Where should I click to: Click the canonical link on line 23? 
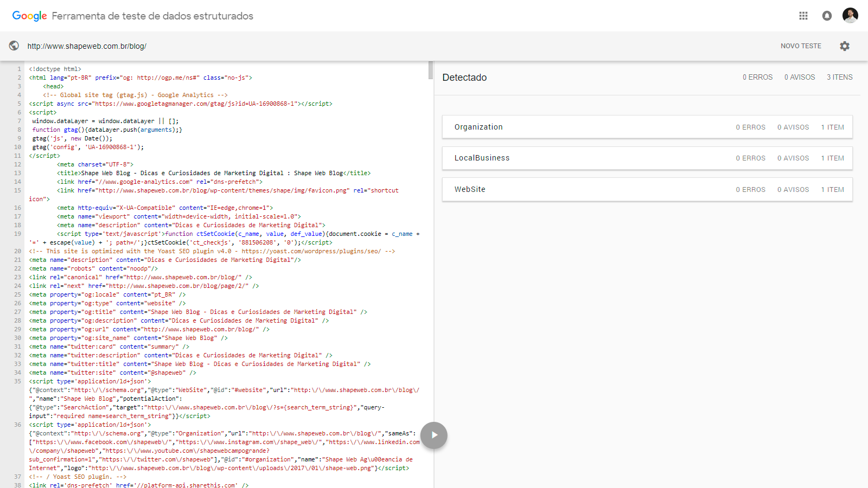(x=141, y=277)
